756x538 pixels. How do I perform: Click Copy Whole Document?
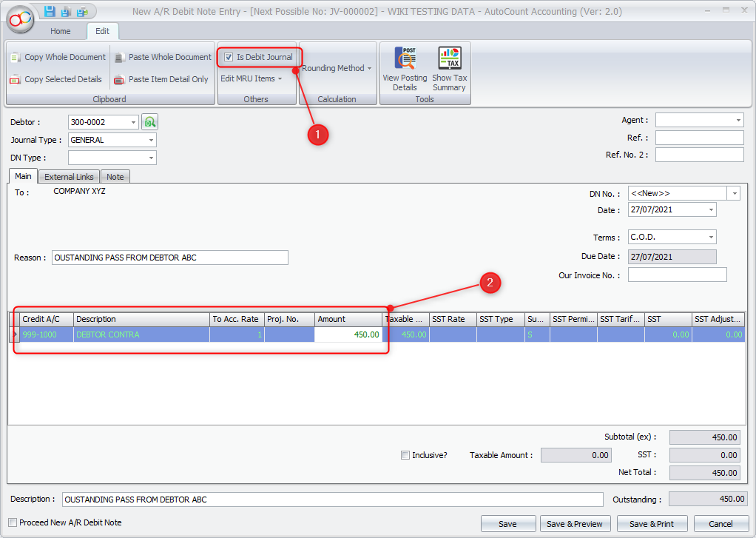[x=58, y=57]
